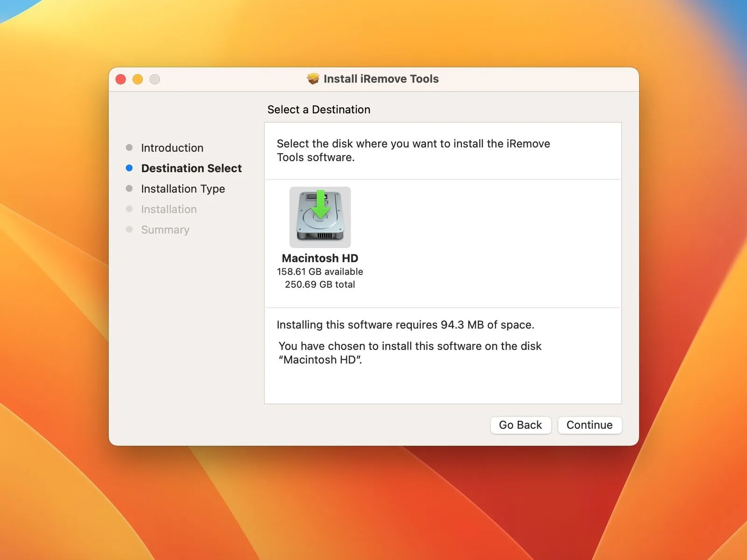The width and height of the screenshot is (747, 560).
Task: Click the Go Back button
Action: tap(521, 425)
